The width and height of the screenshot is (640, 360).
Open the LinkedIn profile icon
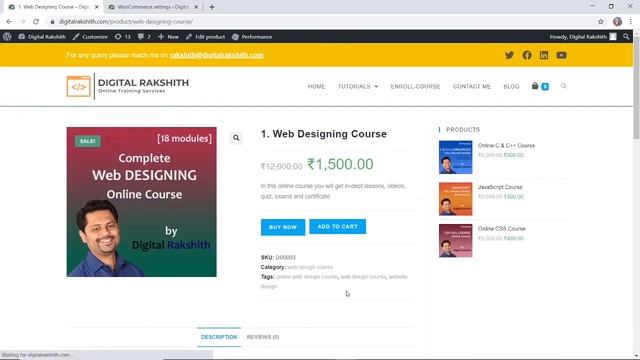(544, 55)
